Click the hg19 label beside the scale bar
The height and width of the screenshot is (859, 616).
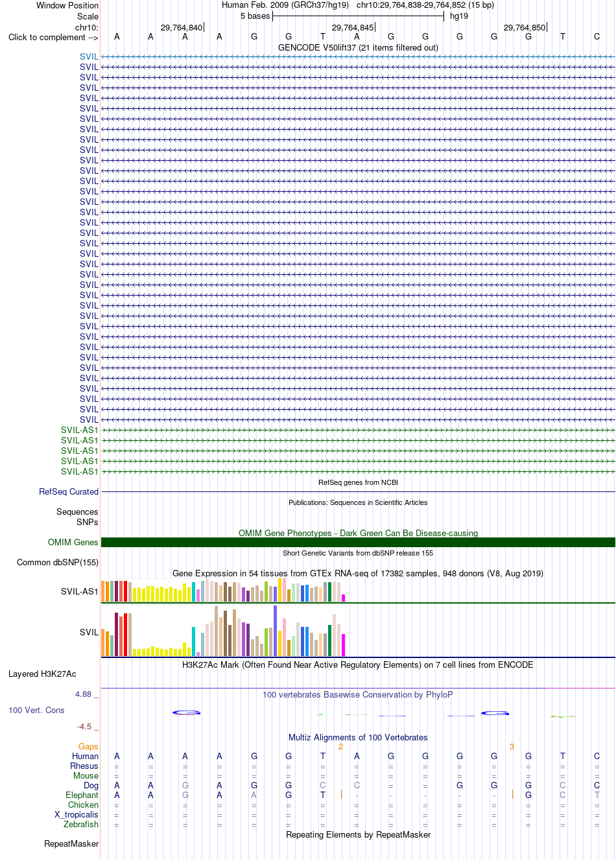pyautogui.click(x=459, y=16)
